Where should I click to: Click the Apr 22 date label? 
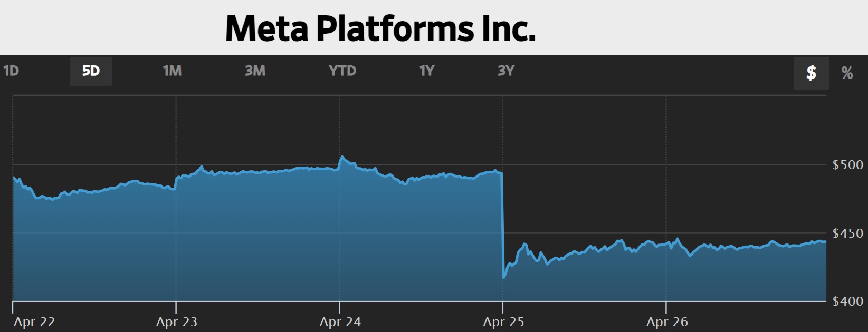tap(34, 321)
